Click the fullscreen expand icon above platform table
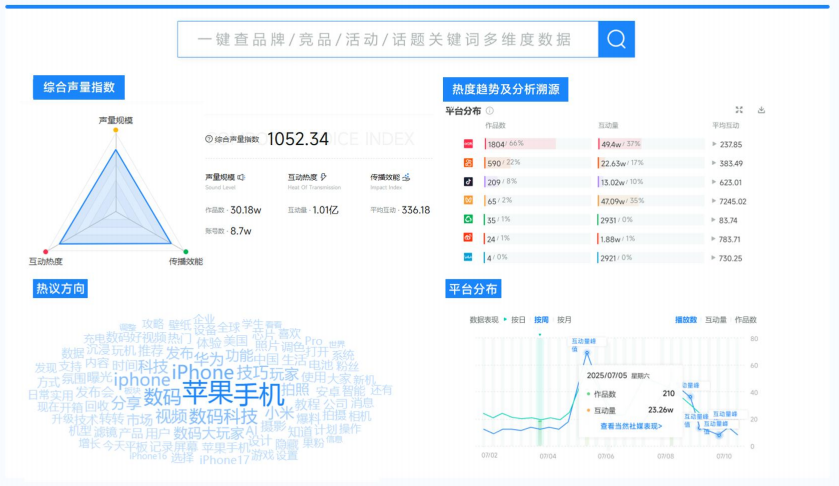The image size is (839, 486). click(x=739, y=110)
